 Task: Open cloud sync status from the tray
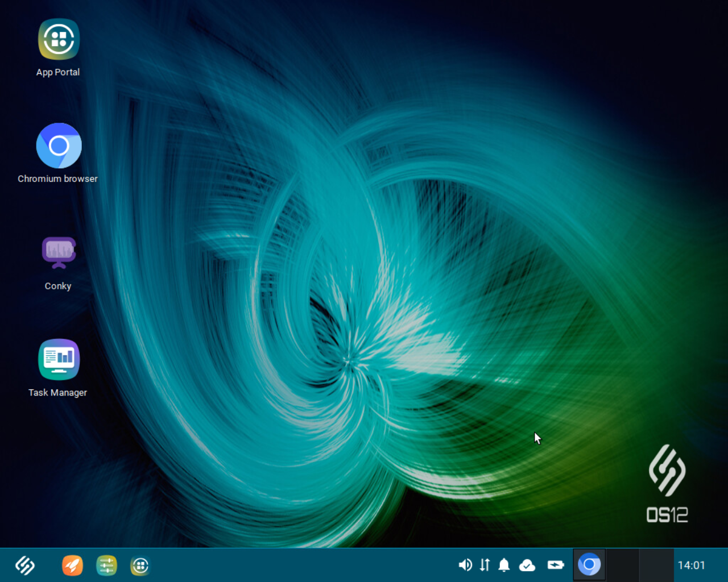[527, 565]
